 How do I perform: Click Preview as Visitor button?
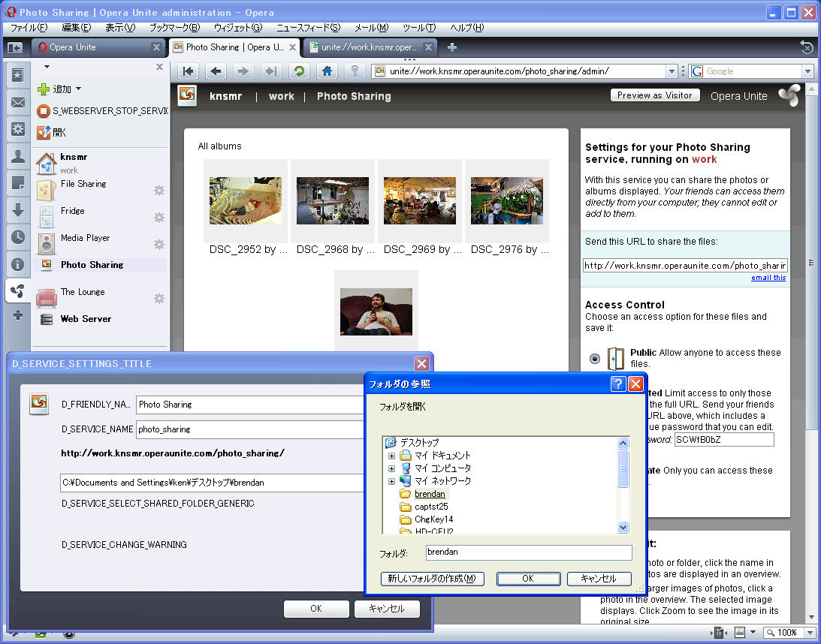click(654, 95)
